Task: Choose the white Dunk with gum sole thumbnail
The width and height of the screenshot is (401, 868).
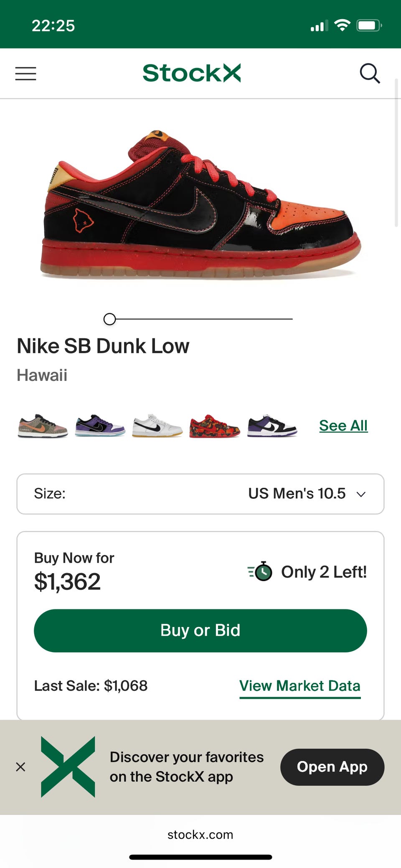Action: pyautogui.click(x=157, y=426)
